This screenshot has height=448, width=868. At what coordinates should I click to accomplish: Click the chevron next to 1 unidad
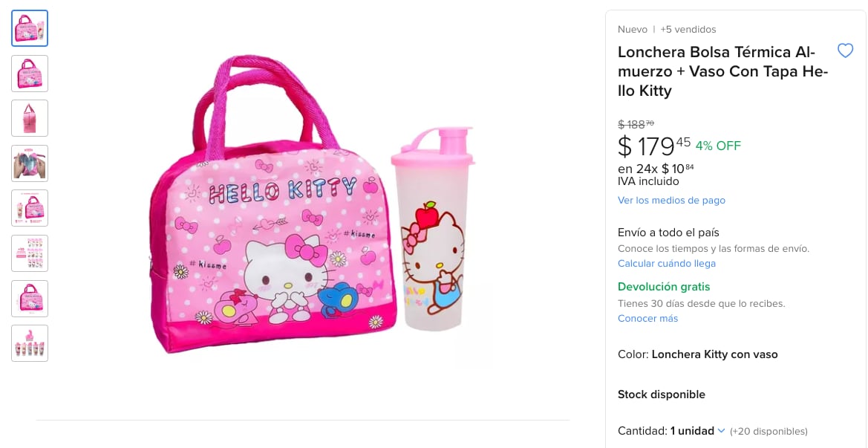click(721, 431)
